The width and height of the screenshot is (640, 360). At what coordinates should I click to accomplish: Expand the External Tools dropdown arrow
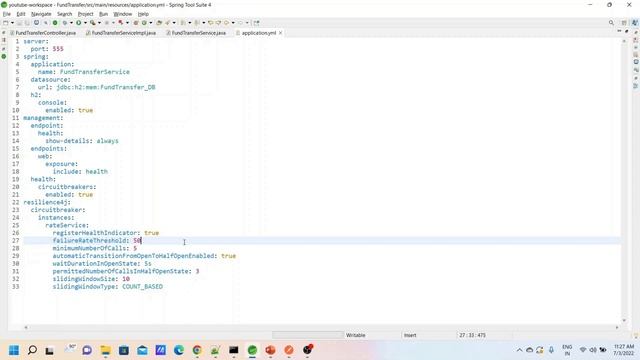tap(99, 23)
